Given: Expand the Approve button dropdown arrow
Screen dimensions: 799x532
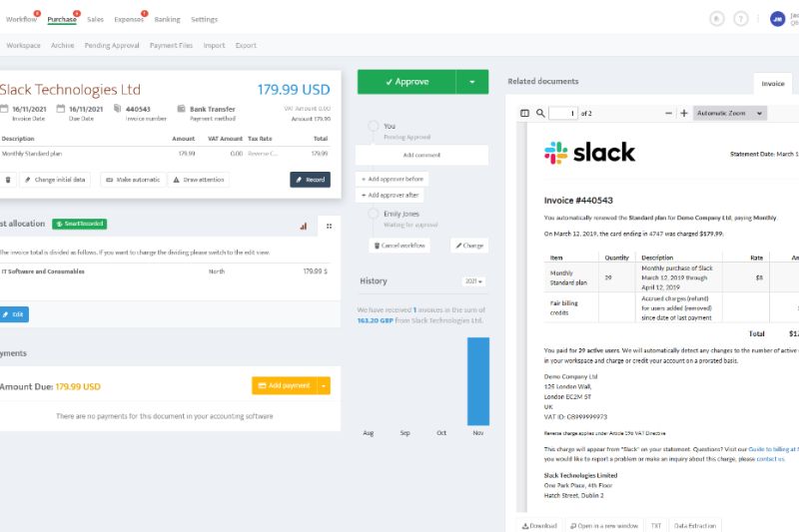Looking at the screenshot, I should point(472,82).
